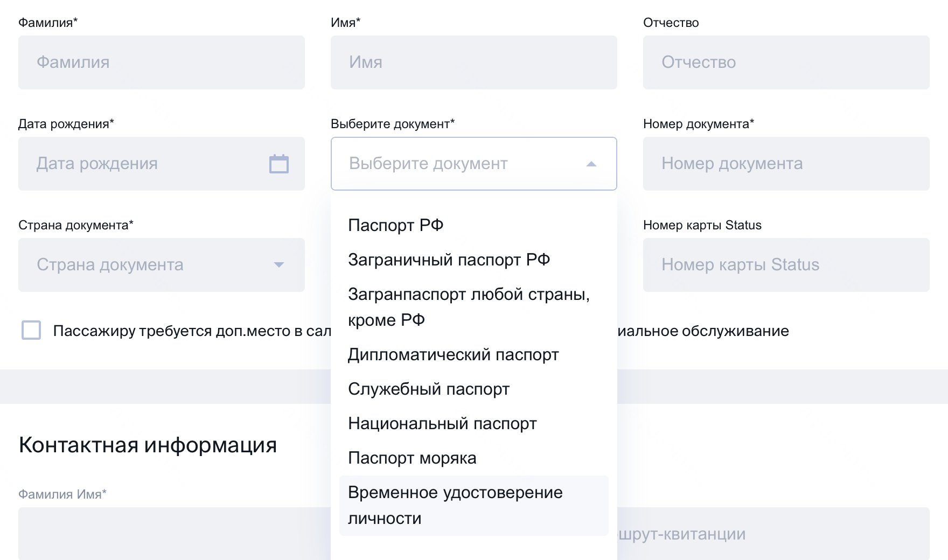Click the Фамилия input field

[x=161, y=62]
